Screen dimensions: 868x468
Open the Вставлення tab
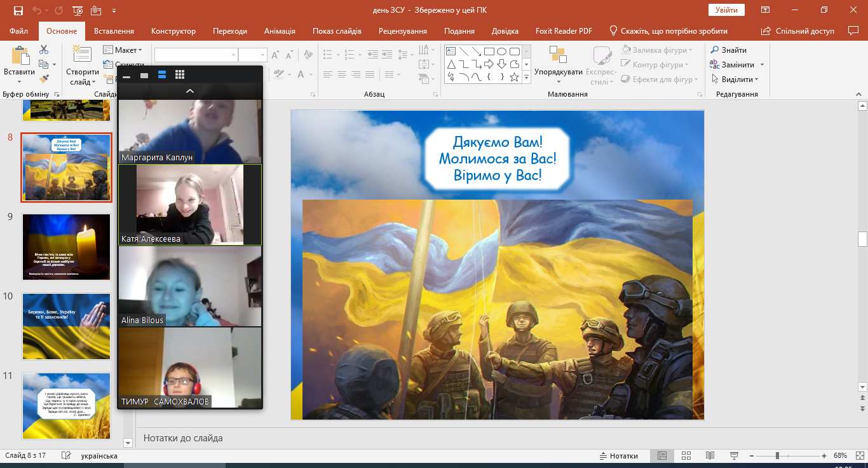point(114,31)
